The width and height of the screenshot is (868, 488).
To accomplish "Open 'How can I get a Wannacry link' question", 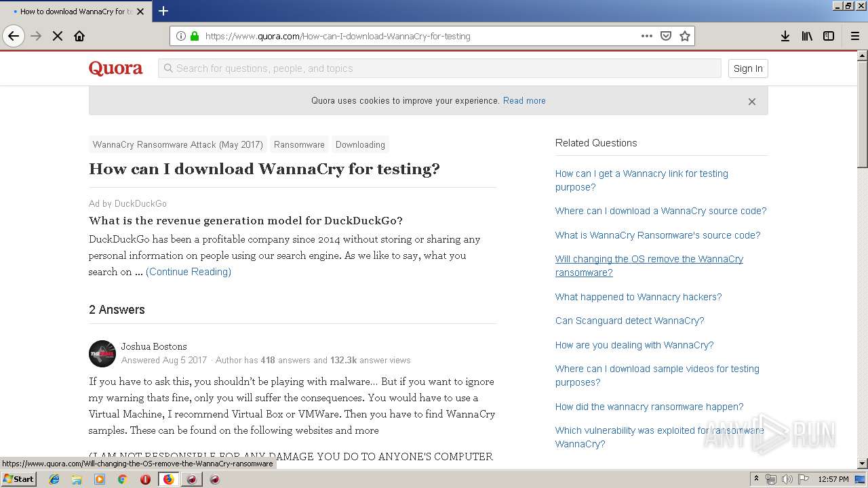I will [642, 180].
